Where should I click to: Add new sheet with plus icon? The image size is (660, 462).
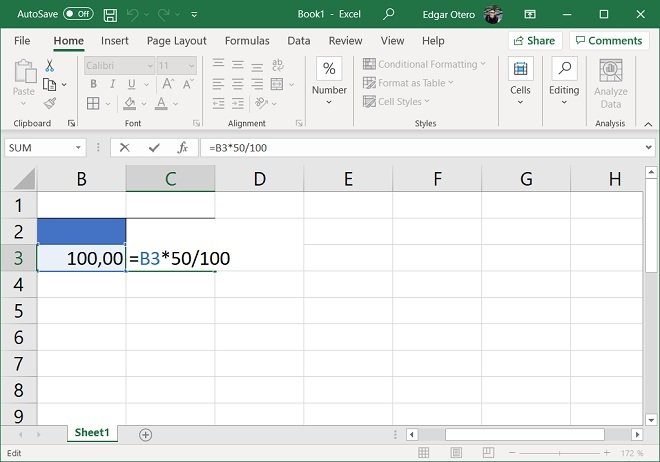[145, 435]
